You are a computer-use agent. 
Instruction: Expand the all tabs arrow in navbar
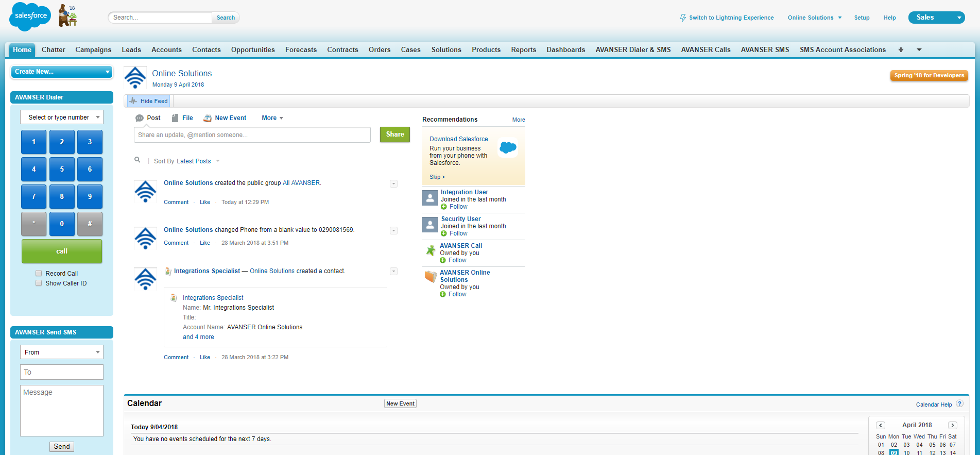click(x=919, y=50)
